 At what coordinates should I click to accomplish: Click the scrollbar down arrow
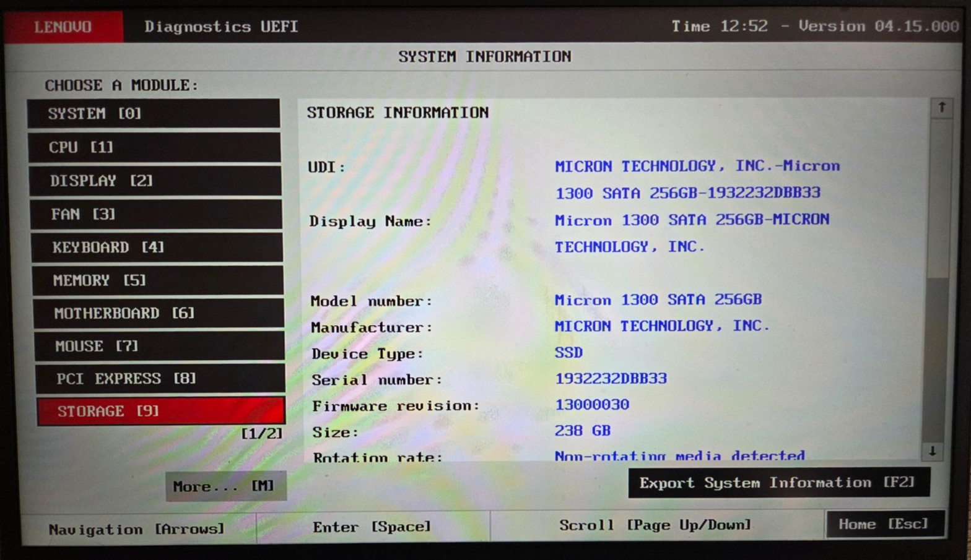click(933, 451)
